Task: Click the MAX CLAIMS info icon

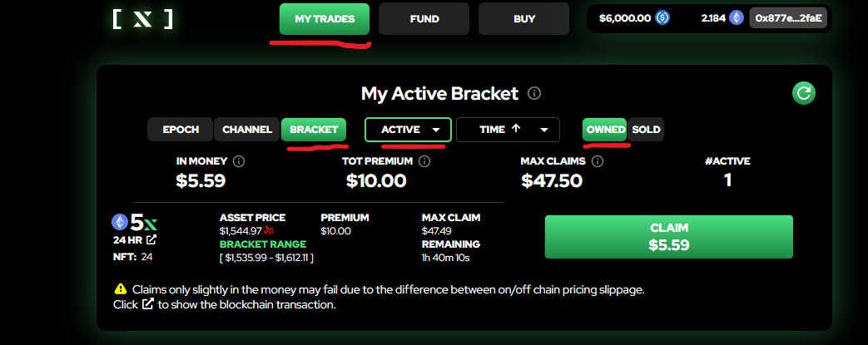Action: coord(598,161)
